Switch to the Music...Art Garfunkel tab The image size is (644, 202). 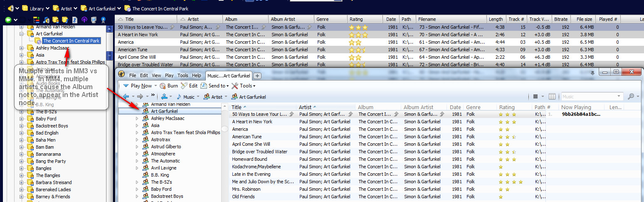[x=229, y=75]
